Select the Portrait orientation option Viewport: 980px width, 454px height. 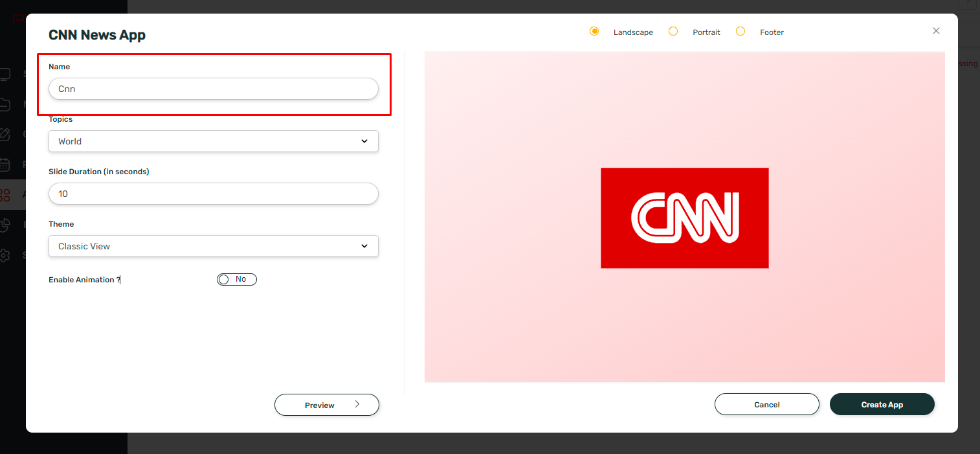[673, 31]
